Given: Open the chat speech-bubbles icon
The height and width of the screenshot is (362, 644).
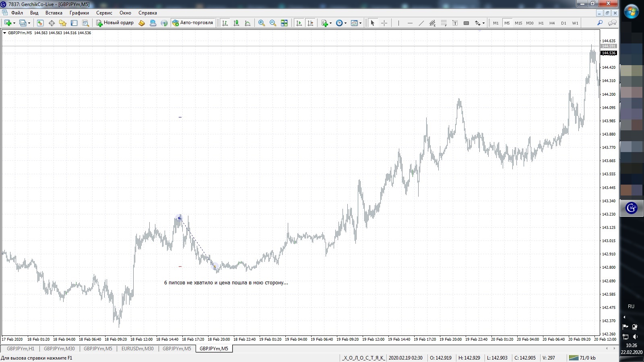Looking at the screenshot, I should tap(612, 23).
